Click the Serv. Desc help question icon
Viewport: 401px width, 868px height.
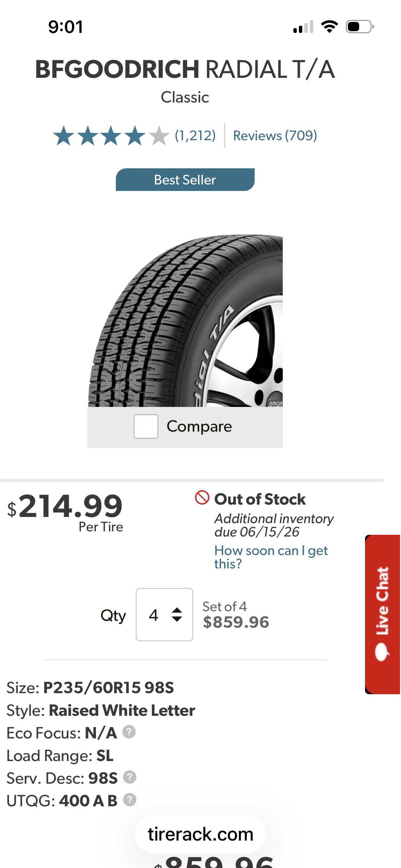130,777
